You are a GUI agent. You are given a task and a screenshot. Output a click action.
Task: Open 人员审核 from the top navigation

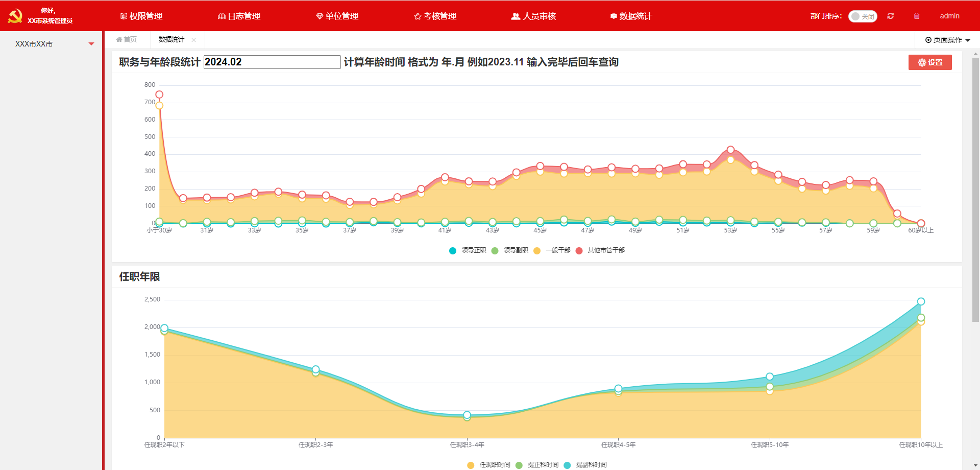(x=533, y=16)
